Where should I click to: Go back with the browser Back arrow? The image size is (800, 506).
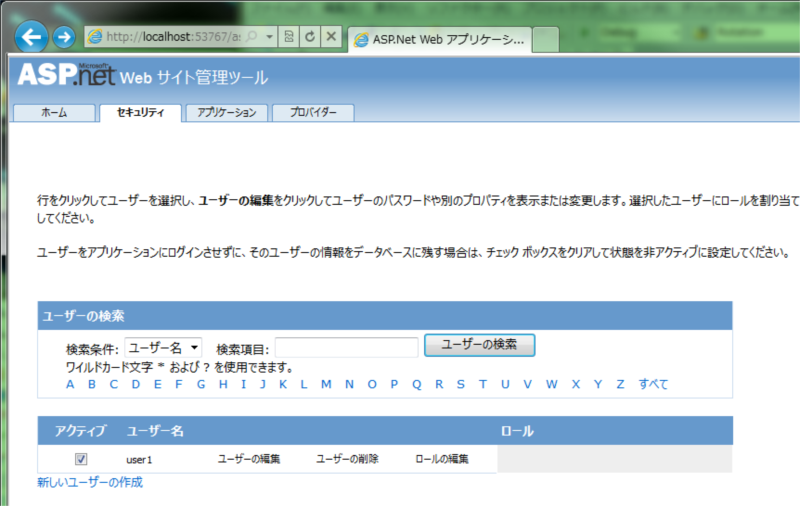tap(31, 37)
